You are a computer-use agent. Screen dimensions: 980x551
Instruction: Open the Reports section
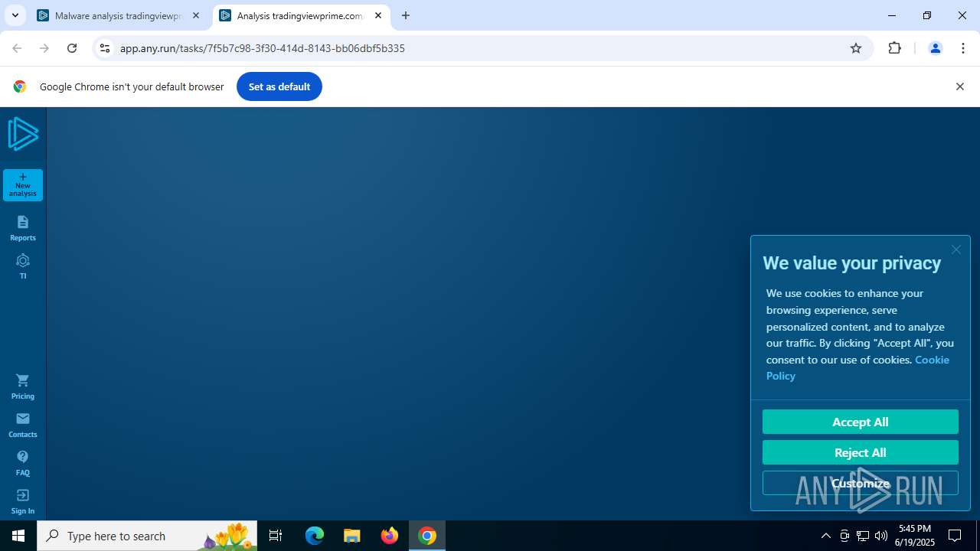(23, 228)
